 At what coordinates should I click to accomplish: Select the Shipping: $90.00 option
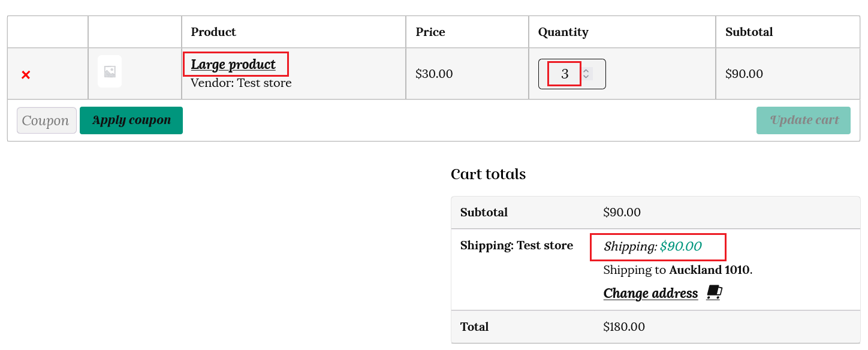[x=652, y=246]
